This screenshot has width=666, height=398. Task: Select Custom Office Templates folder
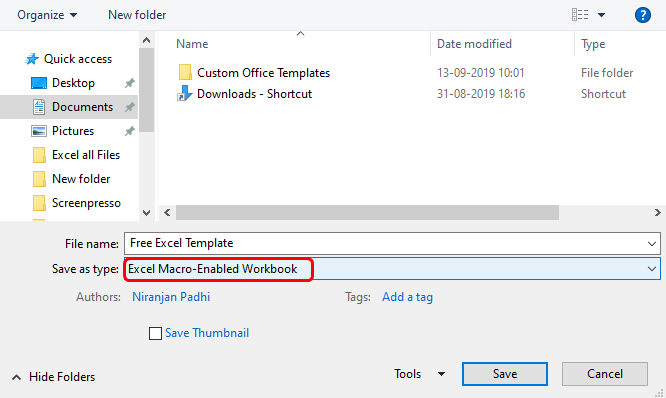click(x=263, y=73)
